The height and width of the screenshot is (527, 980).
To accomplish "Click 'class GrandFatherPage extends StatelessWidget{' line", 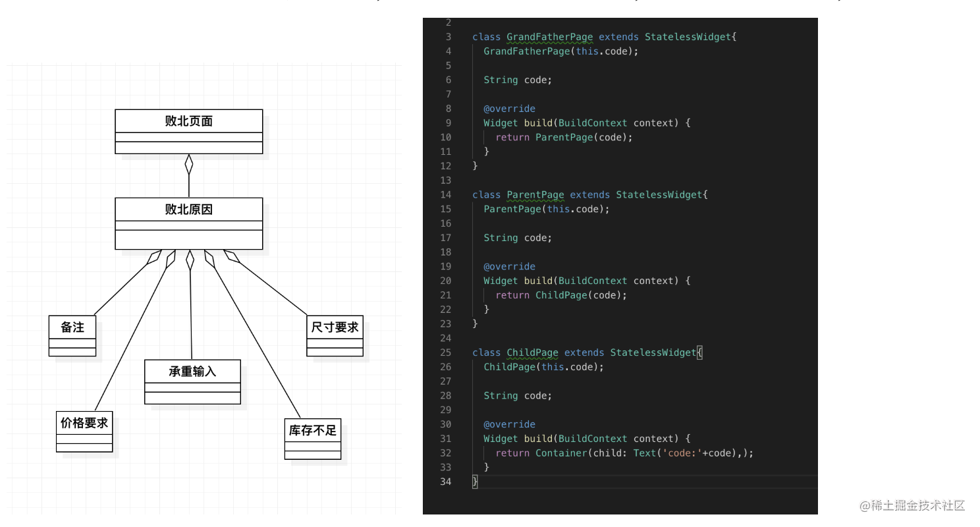I will (x=604, y=37).
